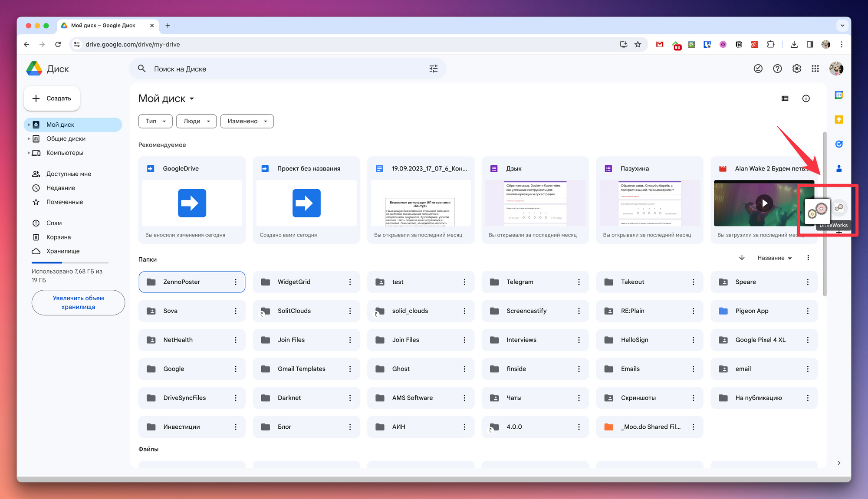Image resolution: width=868 pixels, height=499 pixels.
Task: Open Google Calendar side panel icon
Action: click(838, 95)
